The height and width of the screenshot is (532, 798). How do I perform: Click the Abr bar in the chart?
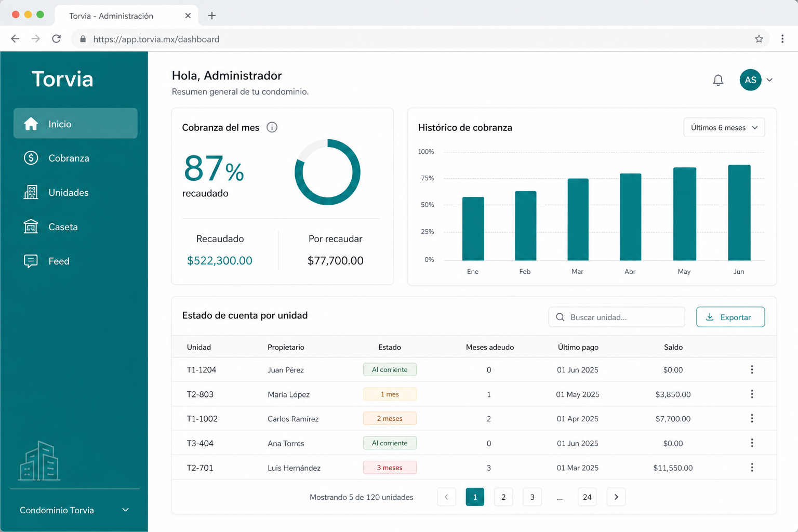click(631, 217)
